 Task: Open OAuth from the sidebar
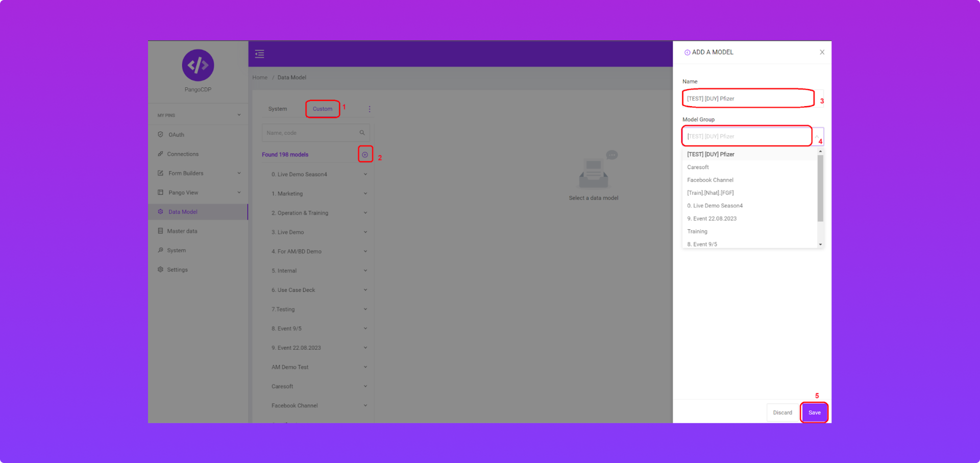pyautogui.click(x=176, y=135)
